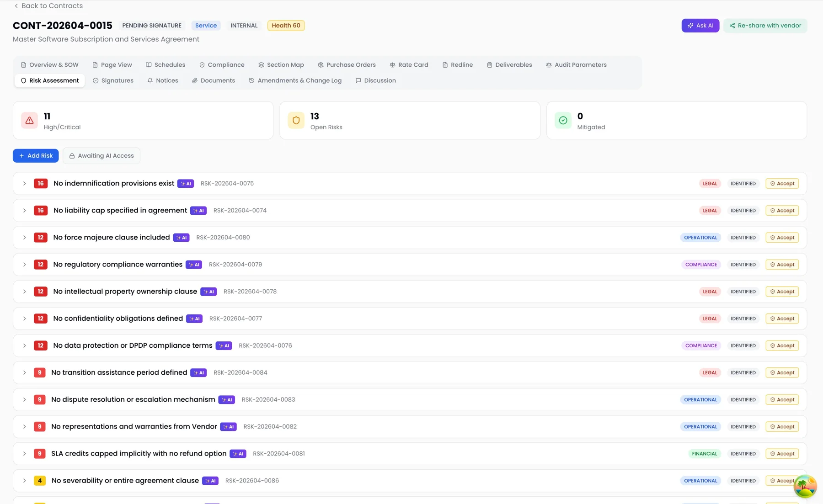The image size is (823, 504).
Task: Click the AI badge on regulatory compliance risk
Action: [194, 265]
